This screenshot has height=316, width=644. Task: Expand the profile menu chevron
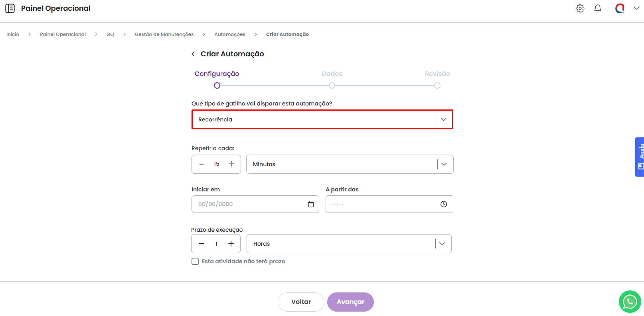(636, 8)
